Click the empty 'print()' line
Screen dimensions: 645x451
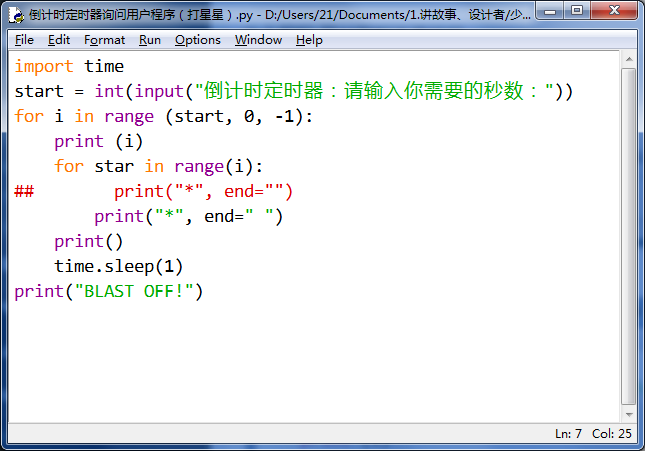coord(88,242)
